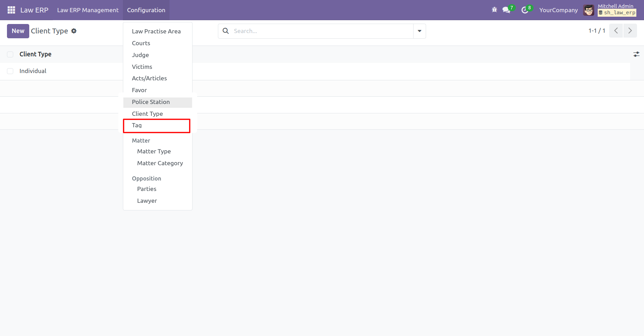Screen dimensions: 644x336
Task: Open Law ERP Management menu
Action: 88,10
